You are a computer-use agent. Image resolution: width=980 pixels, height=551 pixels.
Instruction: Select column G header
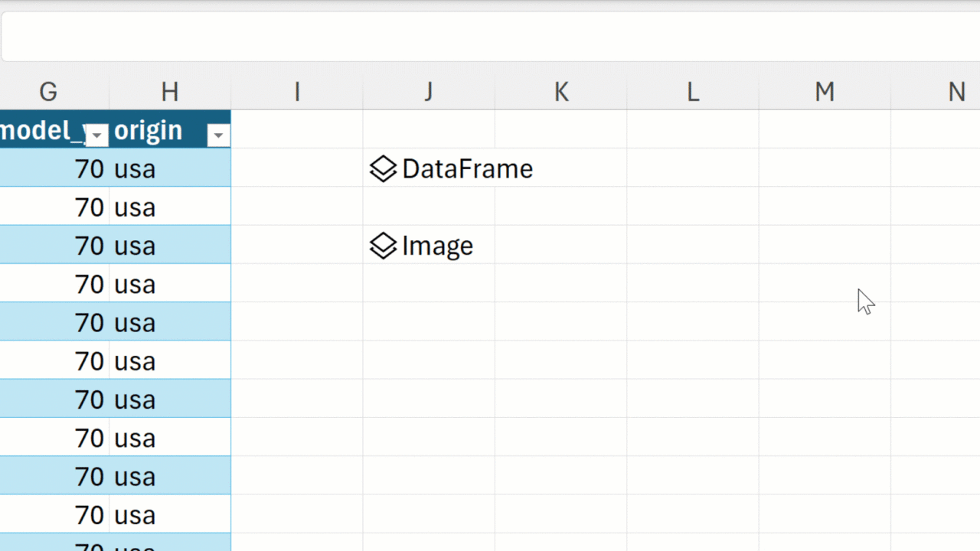(48, 92)
